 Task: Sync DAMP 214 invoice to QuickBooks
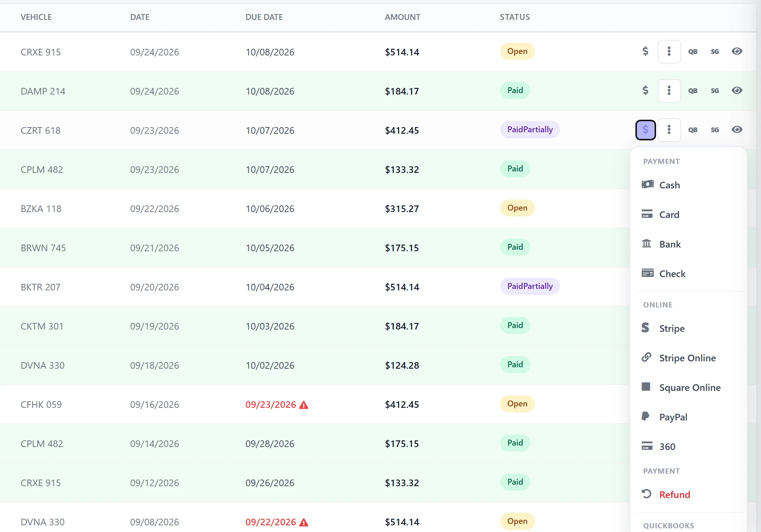coord(693,91)
